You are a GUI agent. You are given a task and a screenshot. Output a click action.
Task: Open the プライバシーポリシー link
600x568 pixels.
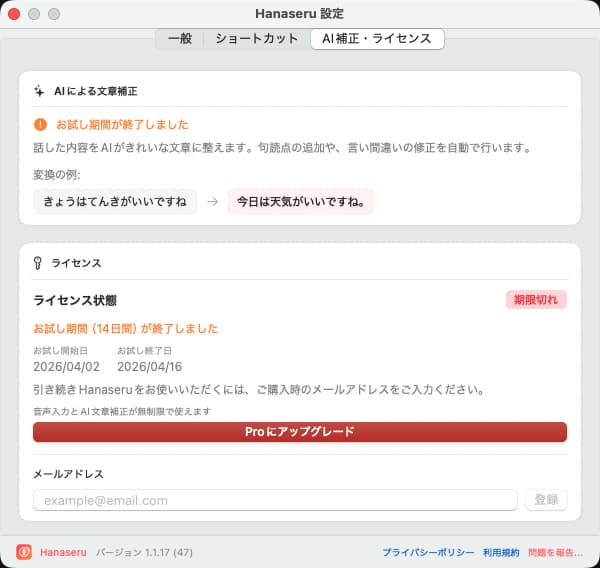(x=428, y=552)
